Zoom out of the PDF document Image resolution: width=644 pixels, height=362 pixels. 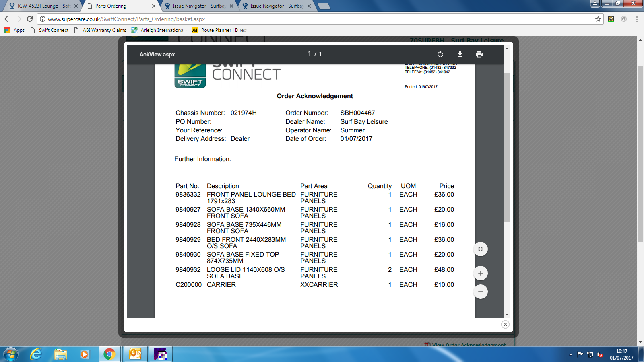[481, 292]
